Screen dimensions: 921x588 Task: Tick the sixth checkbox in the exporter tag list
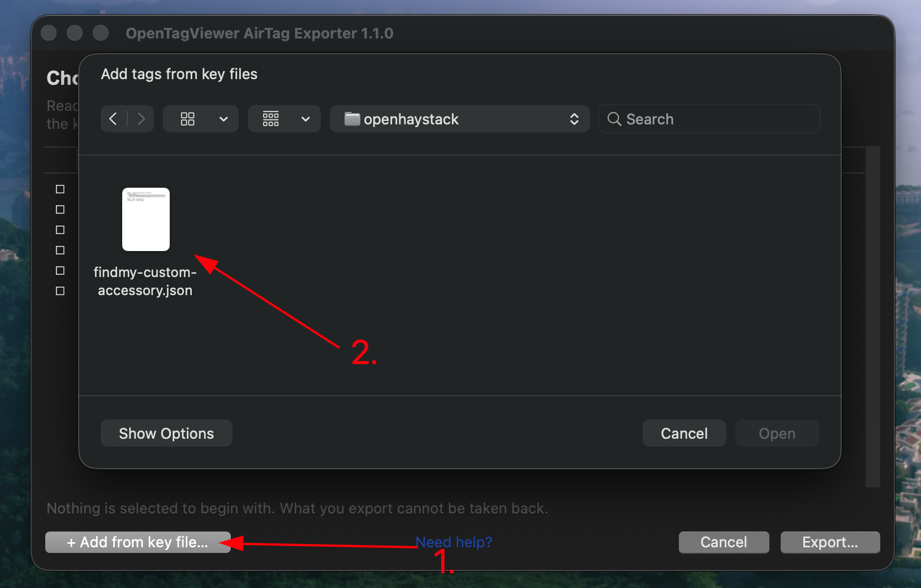coord(60,291)
